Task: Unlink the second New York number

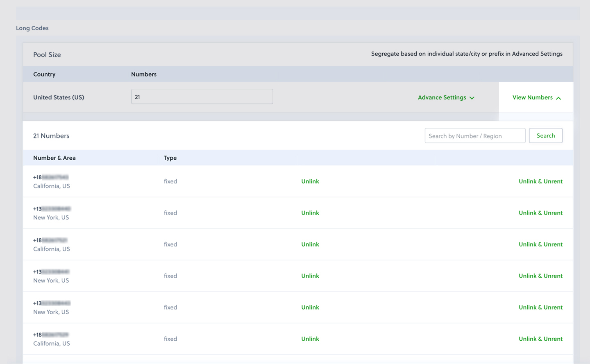Action: [x=310, y=276]
